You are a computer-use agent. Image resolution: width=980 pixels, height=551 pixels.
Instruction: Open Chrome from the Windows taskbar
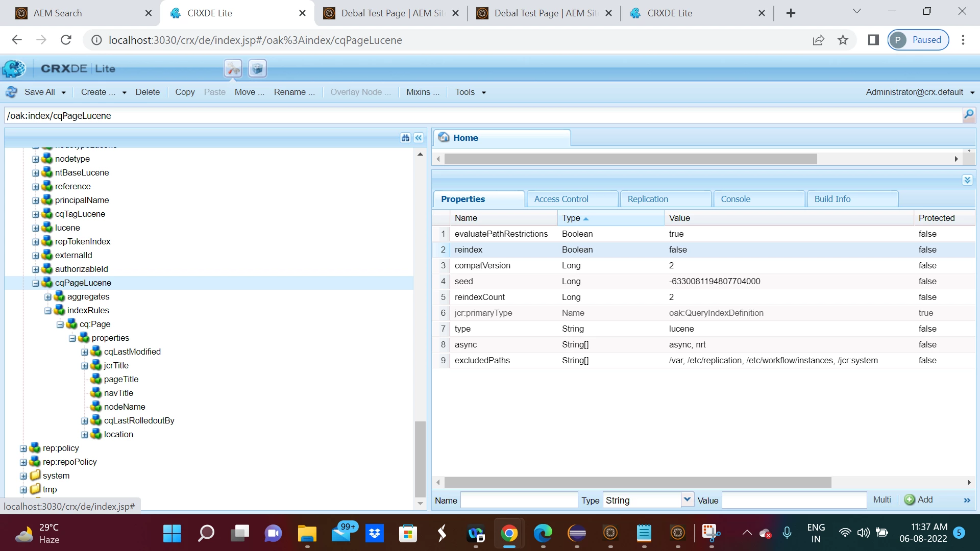(x=509, y=534)
